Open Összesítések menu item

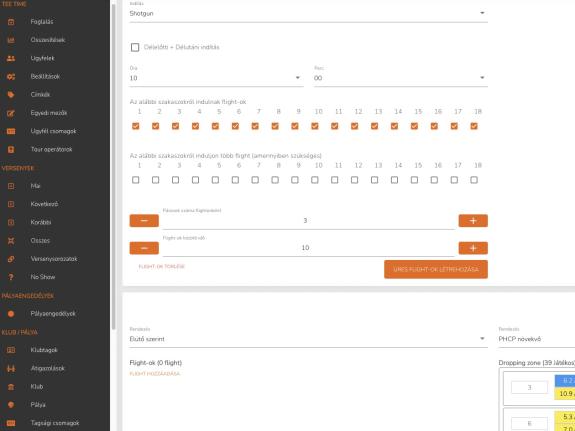(48, 40)
